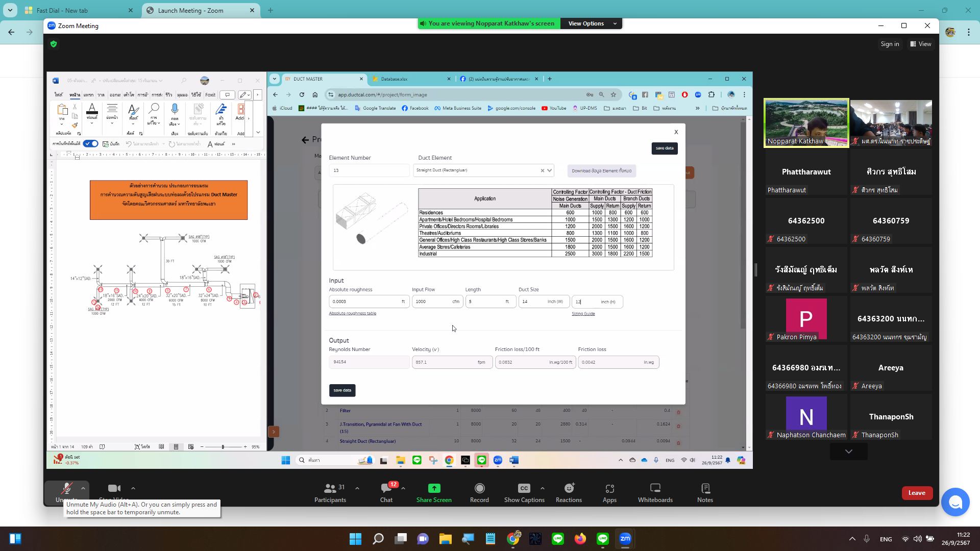
Task: Select the Database.xlsx tab in shared browser
Action: click(x=410, y=79)
